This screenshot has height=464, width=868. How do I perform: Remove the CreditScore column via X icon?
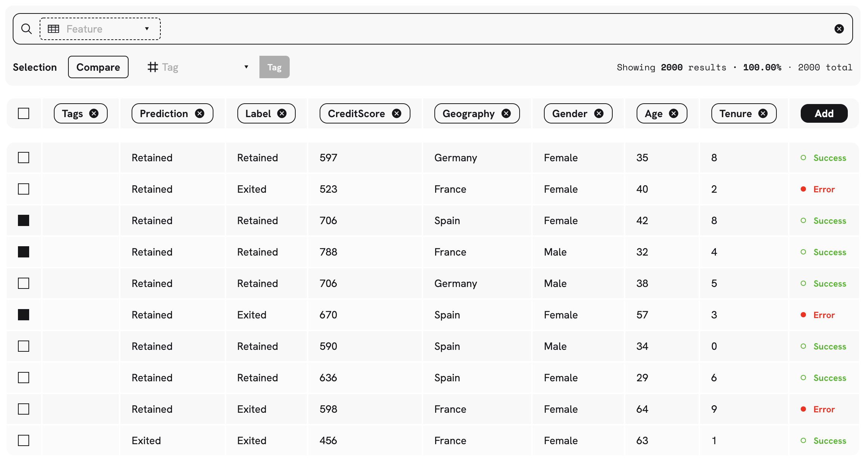pyautogui.click(x=397, y=113)
